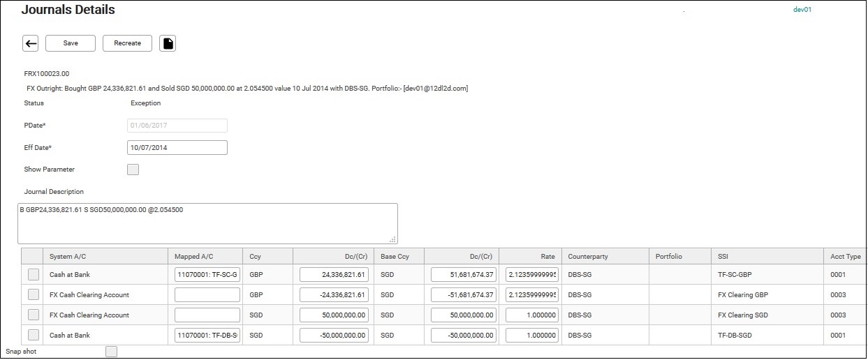Enable the Snap shot checkbox
The width and height of the screenshot is (868, 360).
click(x=111, y=352)
